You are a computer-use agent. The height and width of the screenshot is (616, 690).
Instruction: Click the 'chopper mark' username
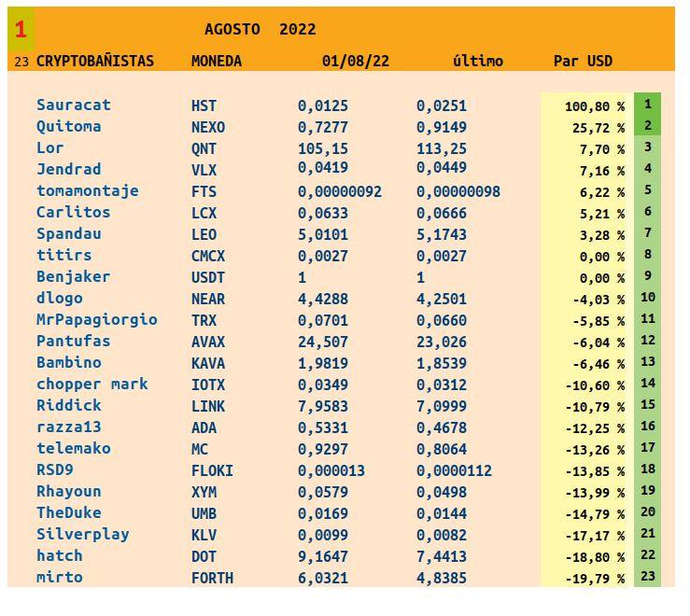tap(92, 385)
